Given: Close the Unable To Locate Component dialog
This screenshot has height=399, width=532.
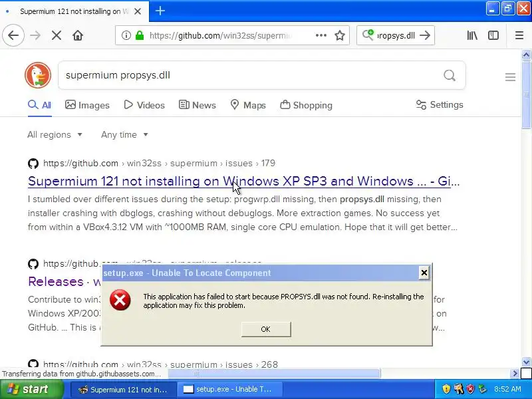Looking at the screenshot, I should tap(424, 273).
